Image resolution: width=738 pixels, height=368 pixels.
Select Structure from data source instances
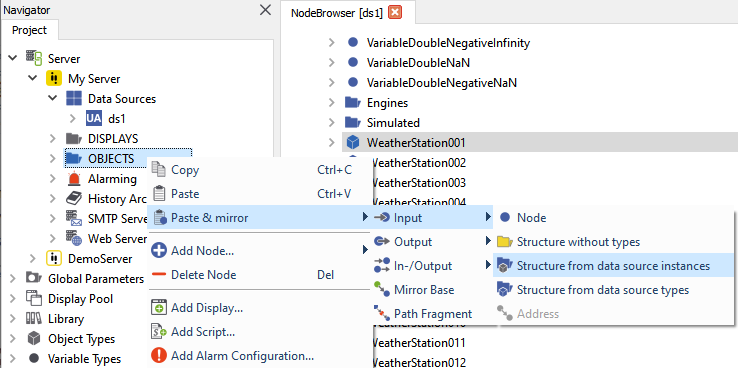614,265
